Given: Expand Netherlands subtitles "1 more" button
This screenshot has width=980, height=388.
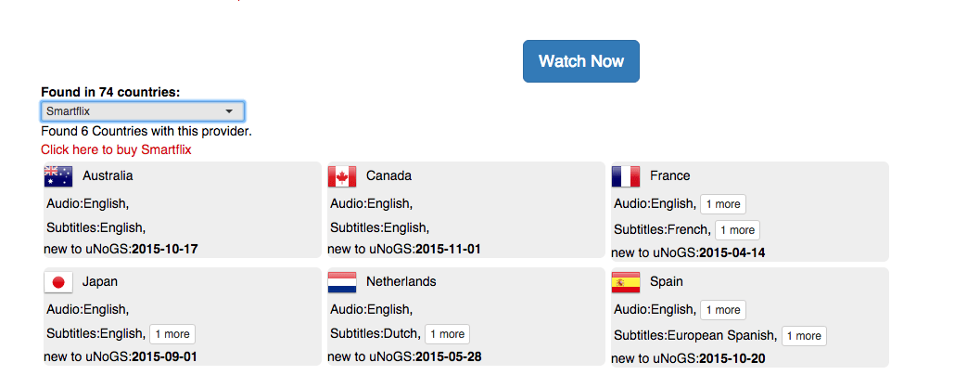Looking at the screenshot, I should click(448, 334).
